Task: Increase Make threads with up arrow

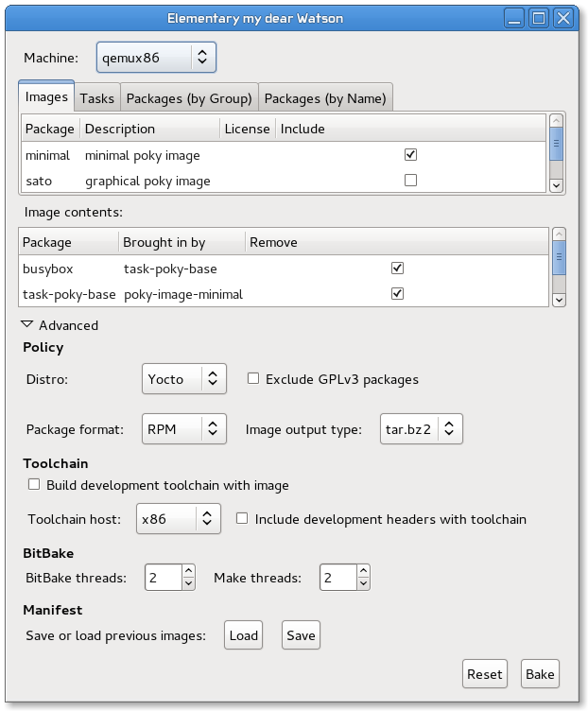Action: click(x=363, y=571)
